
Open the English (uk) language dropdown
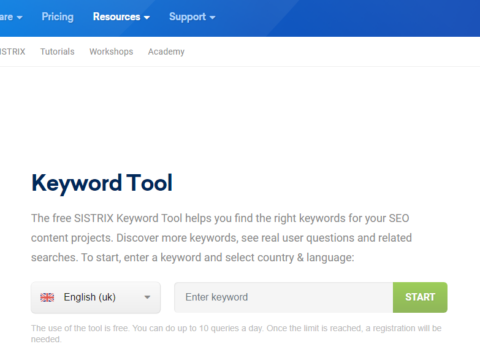96,297
